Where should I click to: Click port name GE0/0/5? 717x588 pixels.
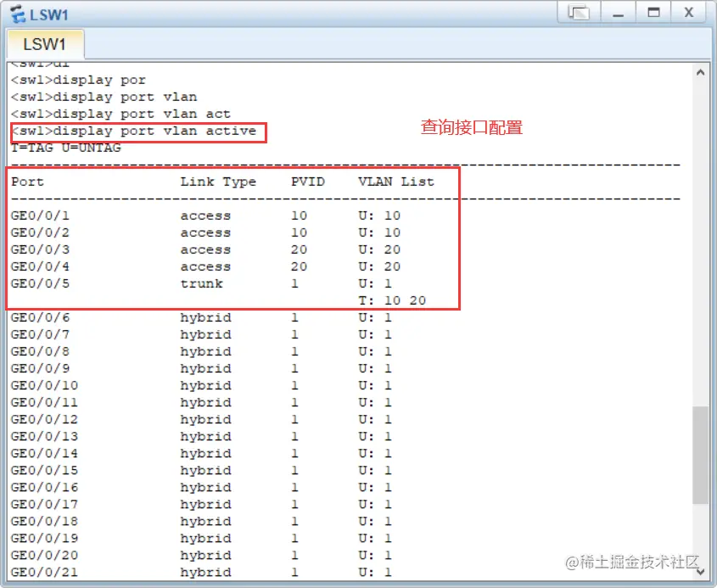(40, 283)
